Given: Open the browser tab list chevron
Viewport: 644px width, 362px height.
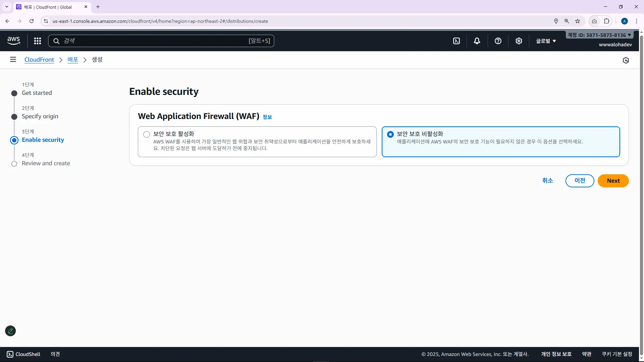Looking at the screenshot, I should (6, 7).
